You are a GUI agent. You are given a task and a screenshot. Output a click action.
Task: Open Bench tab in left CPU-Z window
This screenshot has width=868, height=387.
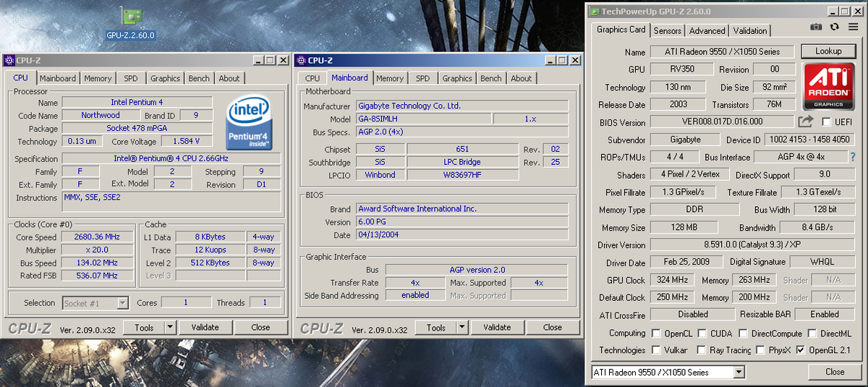pyautogui.click(x=199, y=78)
